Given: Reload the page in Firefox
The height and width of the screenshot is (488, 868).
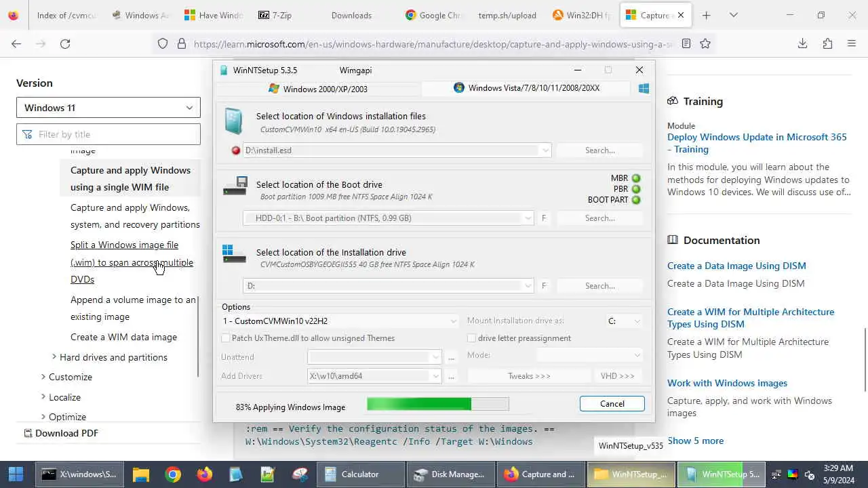Looking at the screenshot, I should click(x=65, y=43).
